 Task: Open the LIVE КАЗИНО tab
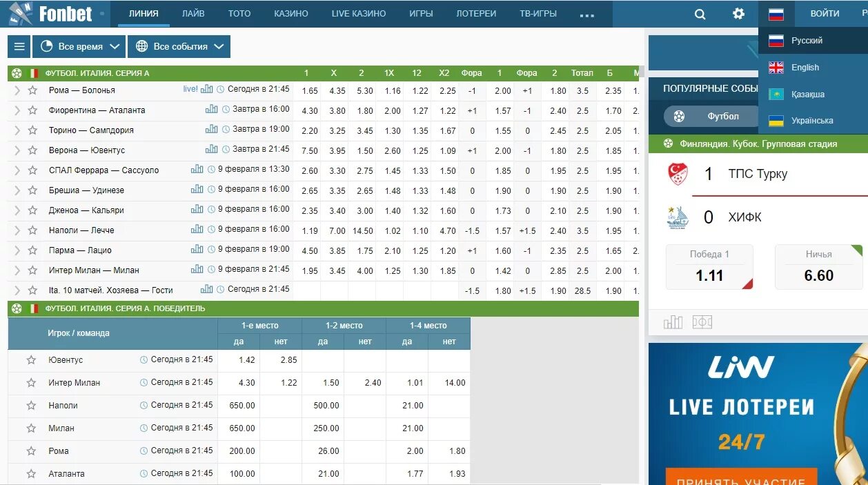(359, 13)
